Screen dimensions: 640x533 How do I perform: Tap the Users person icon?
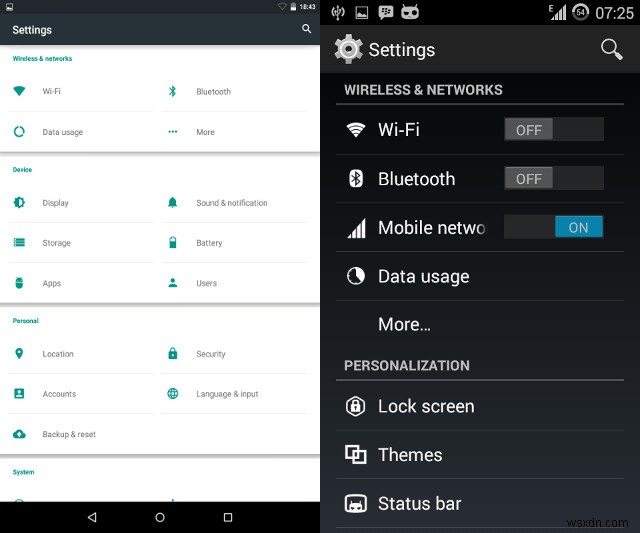(173, 282)
